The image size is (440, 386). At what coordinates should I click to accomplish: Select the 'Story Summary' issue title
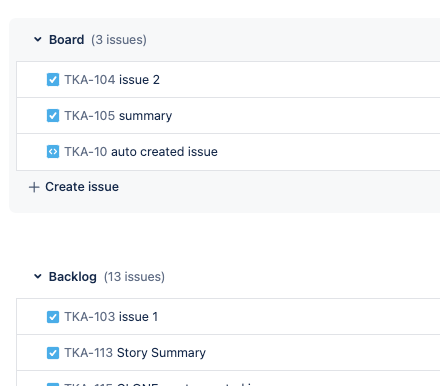(161, 353)
